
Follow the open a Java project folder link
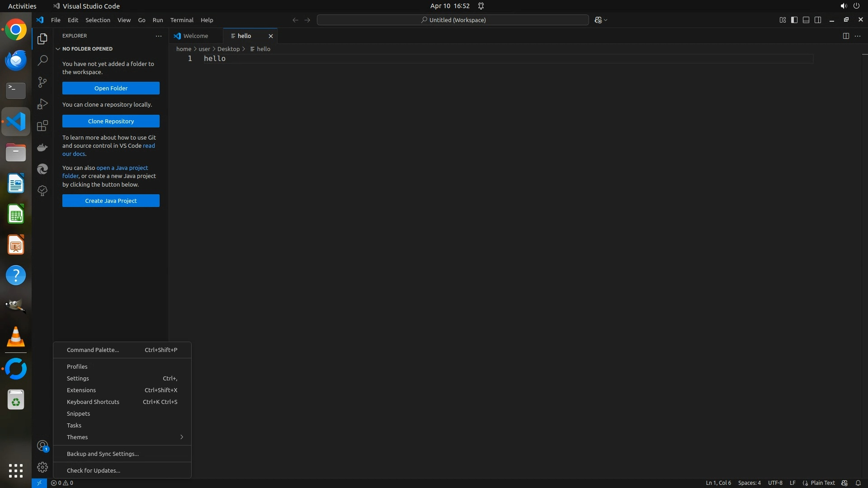click(122, 168)
